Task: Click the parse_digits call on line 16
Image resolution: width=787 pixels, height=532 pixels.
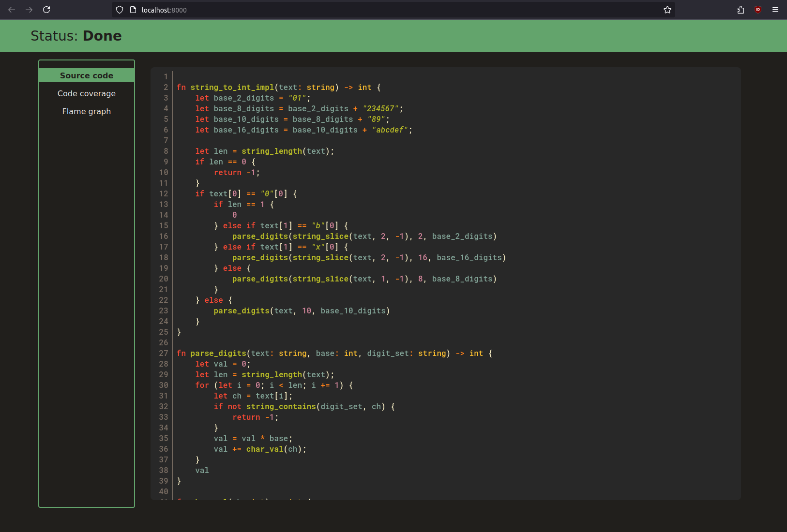Action: [260, 236]
